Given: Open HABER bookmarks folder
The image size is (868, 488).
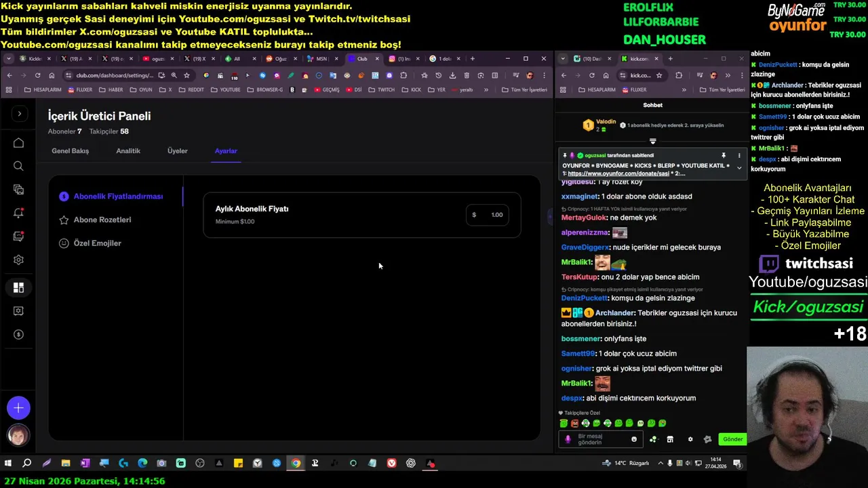Looking at the screenshot, I should click(111, 89).
